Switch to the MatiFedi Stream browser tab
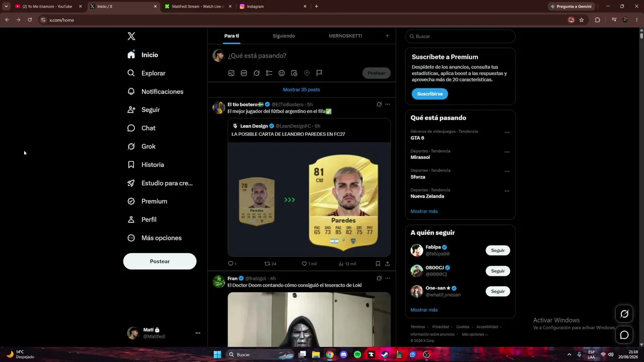Screen dimensions: 644x362 (x=198, y=7)
